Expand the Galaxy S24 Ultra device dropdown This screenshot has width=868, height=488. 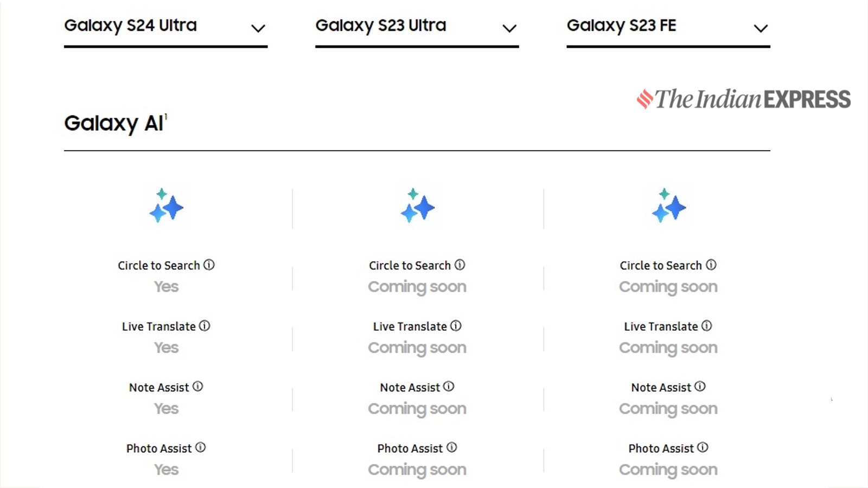coord(259,28)
